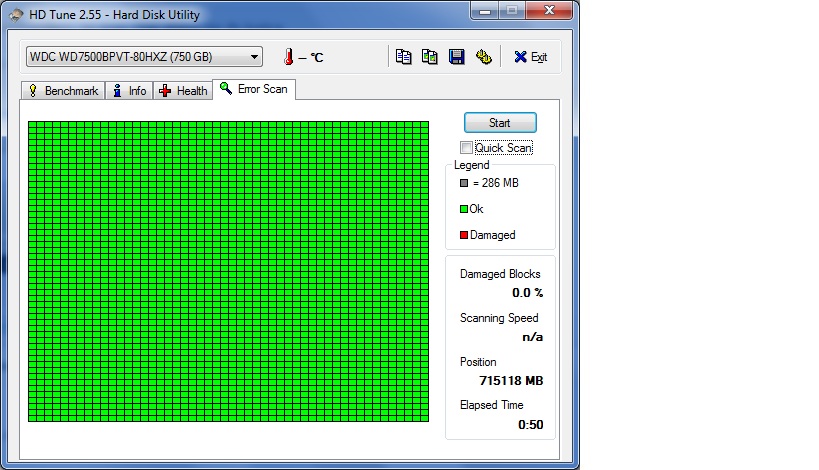819x470 pixels.
Task: Copy text results to clipboard icon
Action: (x=403, y=56)
